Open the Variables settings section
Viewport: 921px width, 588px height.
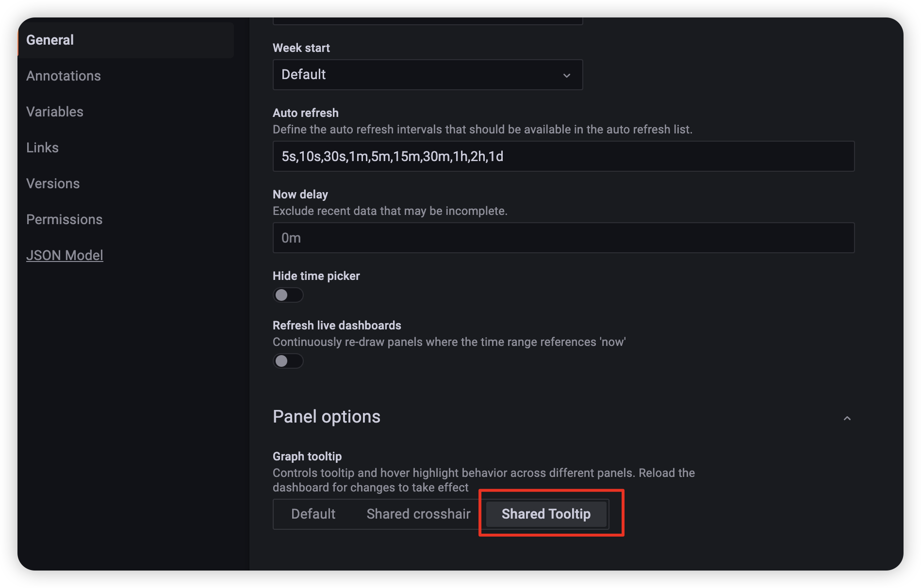pyautogui.click(x=55, y=112)
